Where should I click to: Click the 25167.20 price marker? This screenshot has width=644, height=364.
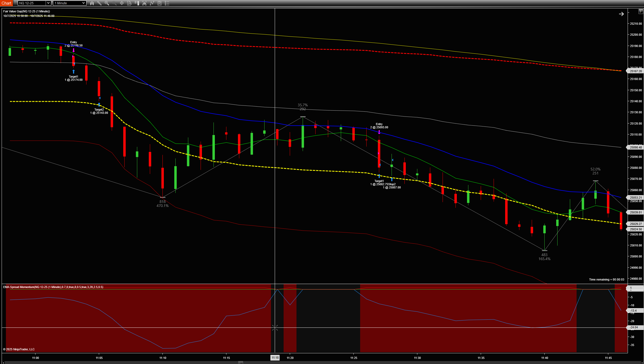(x=636, y=71)
